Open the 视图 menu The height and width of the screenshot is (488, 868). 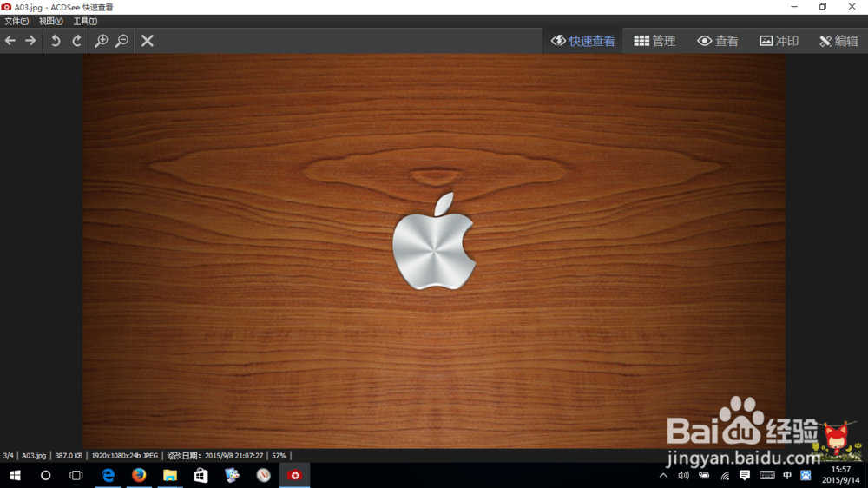(x=50, y=21)
